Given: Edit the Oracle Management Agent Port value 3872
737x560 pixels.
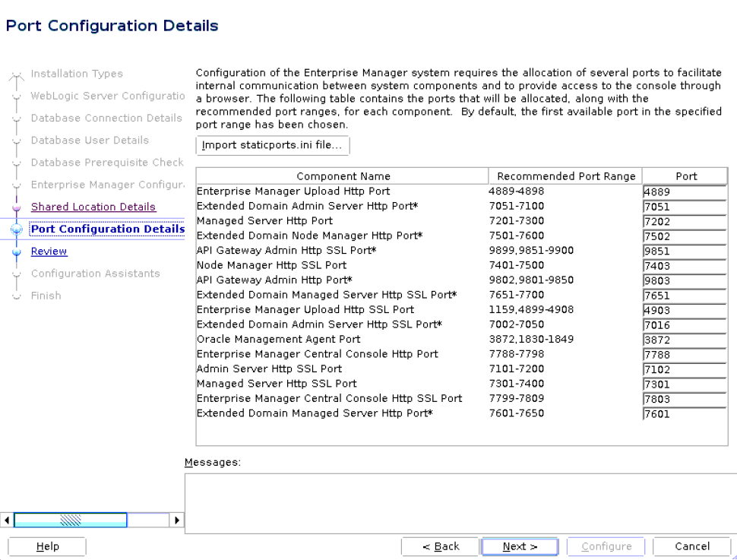Looking at the screenshot, I should [x=683, y=340].
